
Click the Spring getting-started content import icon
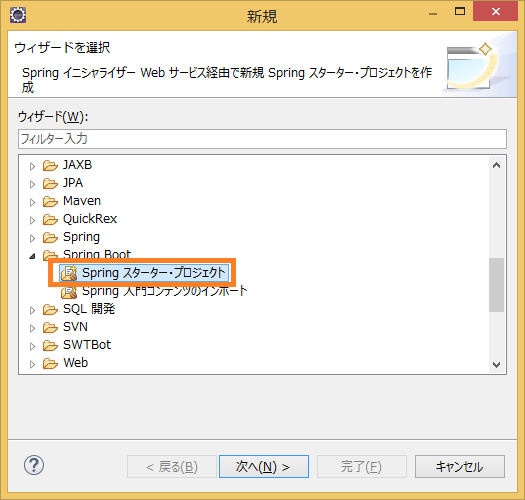69,292
